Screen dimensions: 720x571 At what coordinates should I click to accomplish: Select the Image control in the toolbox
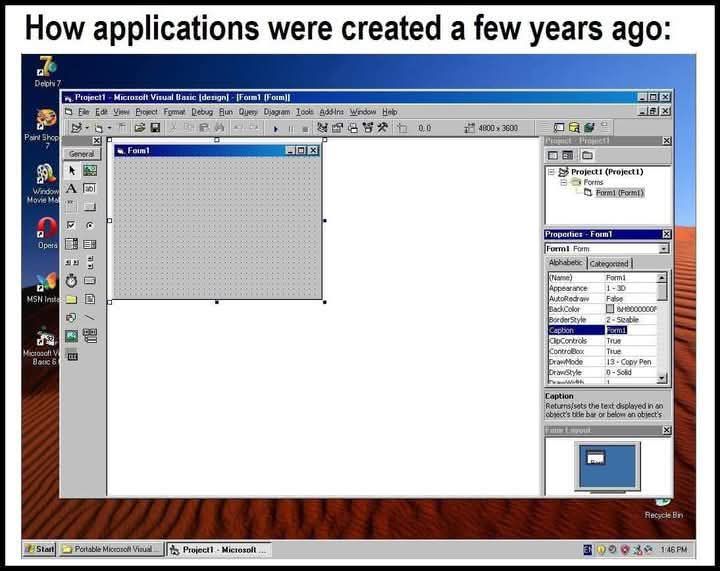tap(72, 336)
